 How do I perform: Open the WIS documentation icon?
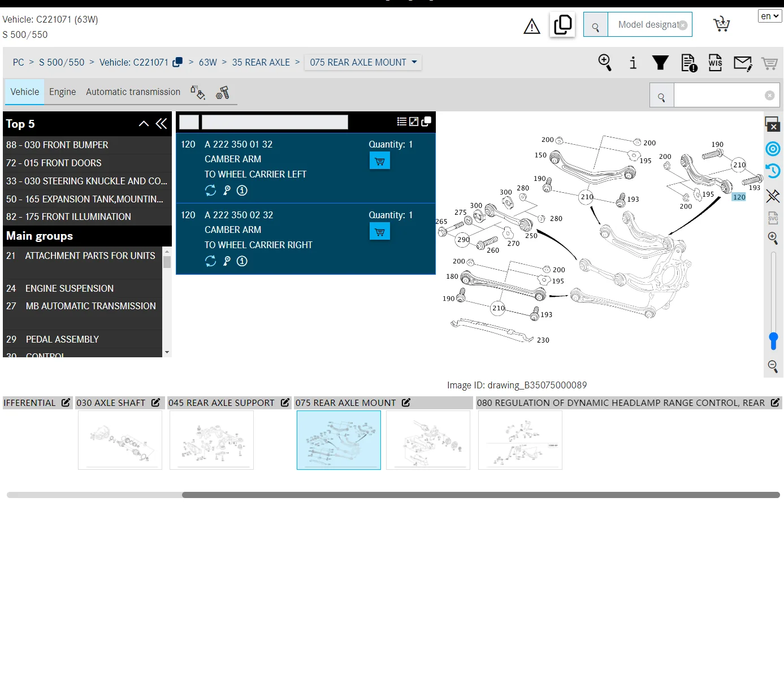pos(715,62)
